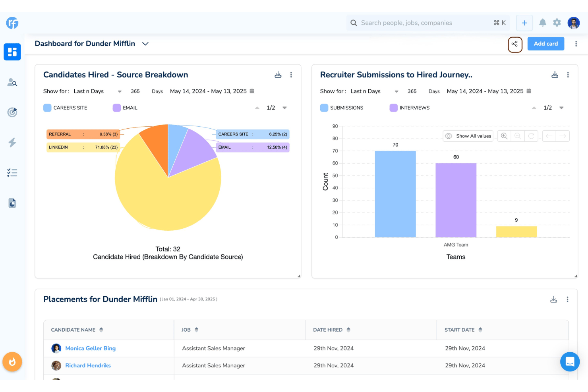
Task: Open Last n Days dropdown in Candidates Hired
Action: (x=98, y=91)
